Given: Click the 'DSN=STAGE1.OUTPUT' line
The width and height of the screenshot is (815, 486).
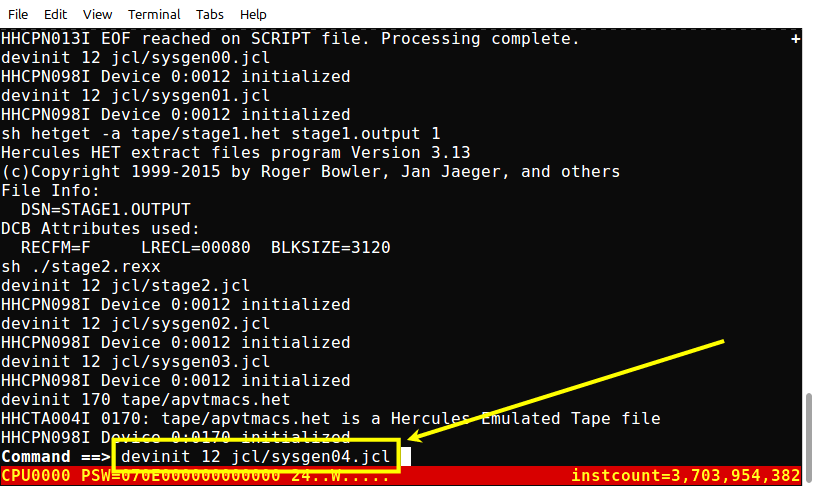Looking at the screenshot, I should click(106, 209).
